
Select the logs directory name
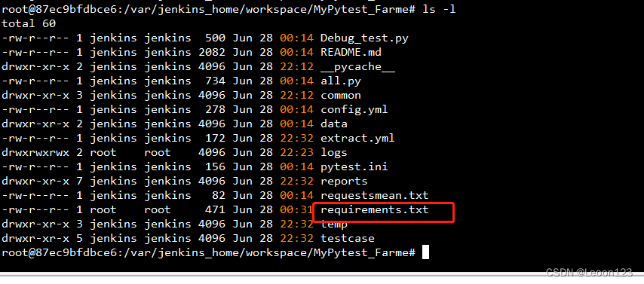334,153
